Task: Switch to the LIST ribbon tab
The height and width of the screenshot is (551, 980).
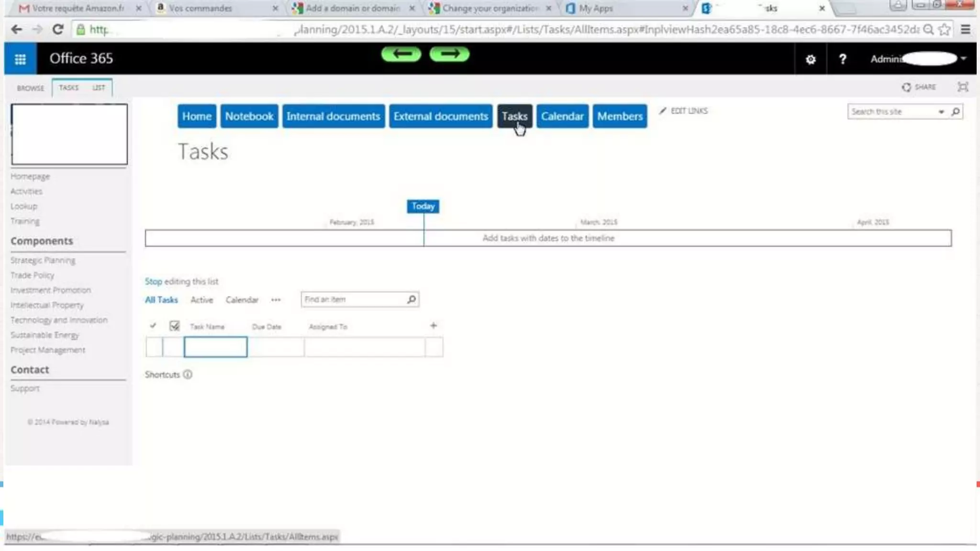Action: pos(99,88)
